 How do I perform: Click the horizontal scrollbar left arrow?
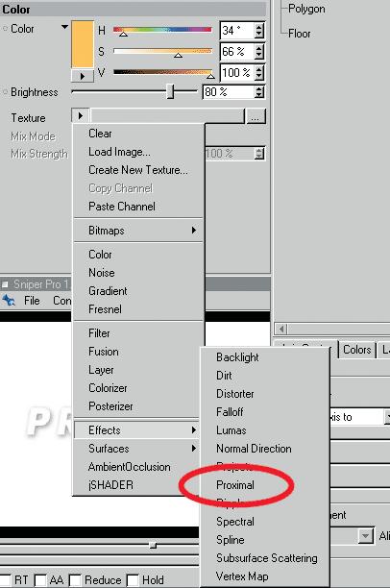click(280, 330)
